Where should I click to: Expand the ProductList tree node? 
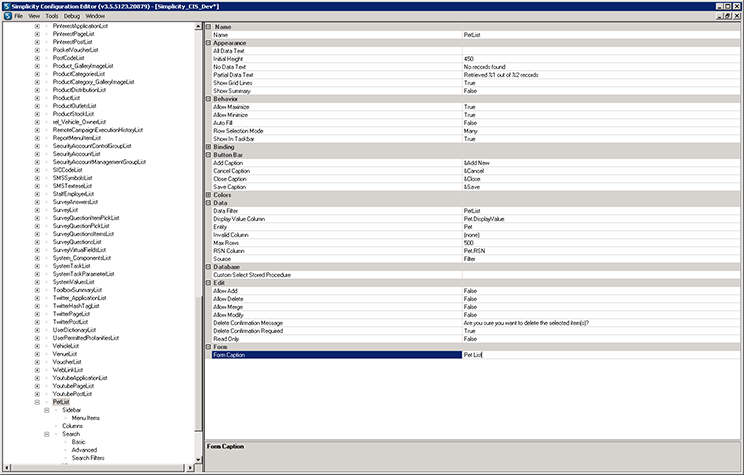tap(37, 98)
